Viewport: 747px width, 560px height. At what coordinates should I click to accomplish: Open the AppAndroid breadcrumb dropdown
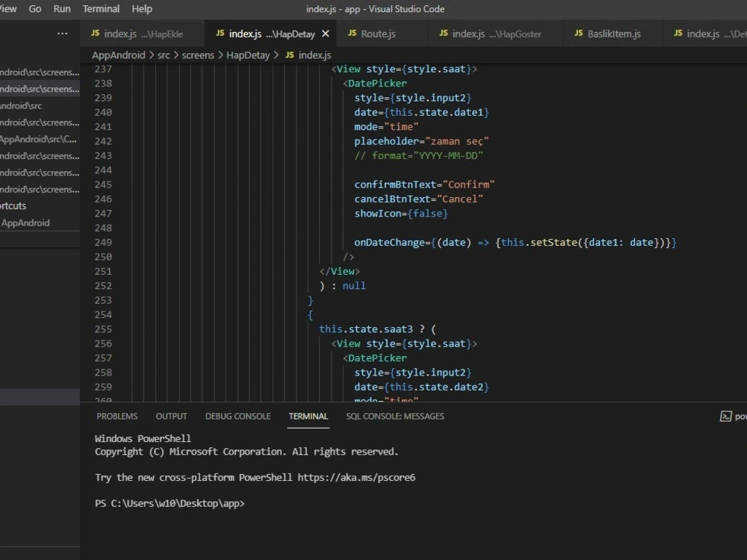[x=118, y=55]
